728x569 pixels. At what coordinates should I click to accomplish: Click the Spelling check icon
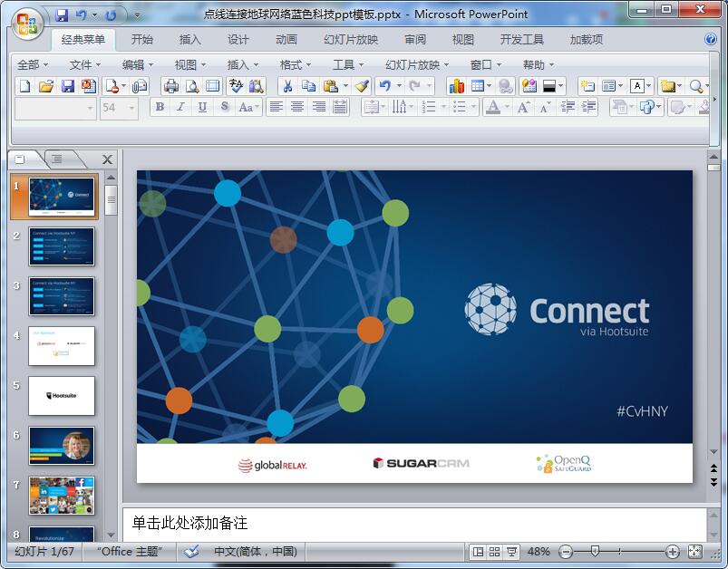(236, 86)
